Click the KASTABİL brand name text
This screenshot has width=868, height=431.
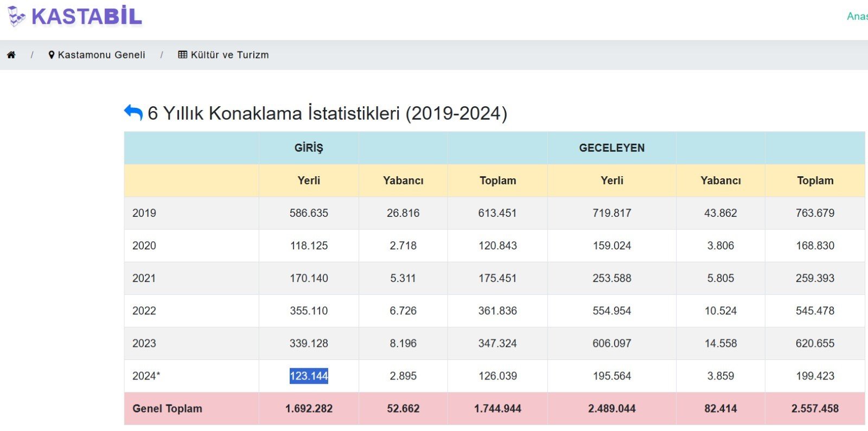coord(87,17)
